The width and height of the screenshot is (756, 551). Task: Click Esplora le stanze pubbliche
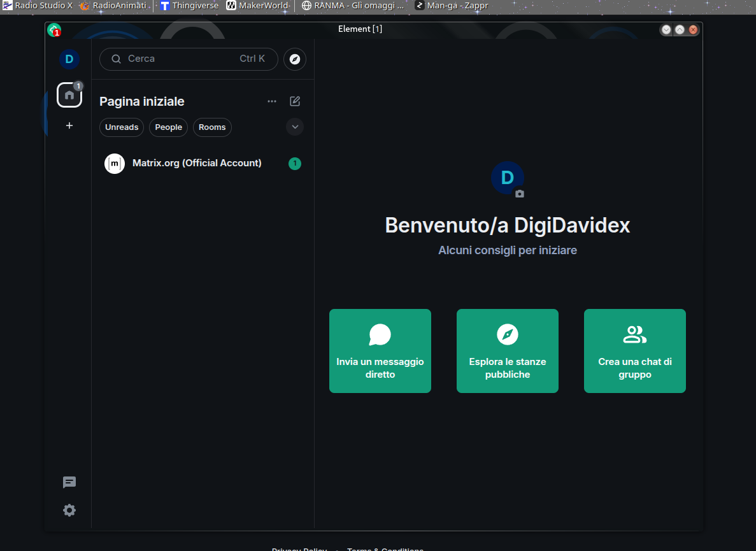tap(508, 351)
